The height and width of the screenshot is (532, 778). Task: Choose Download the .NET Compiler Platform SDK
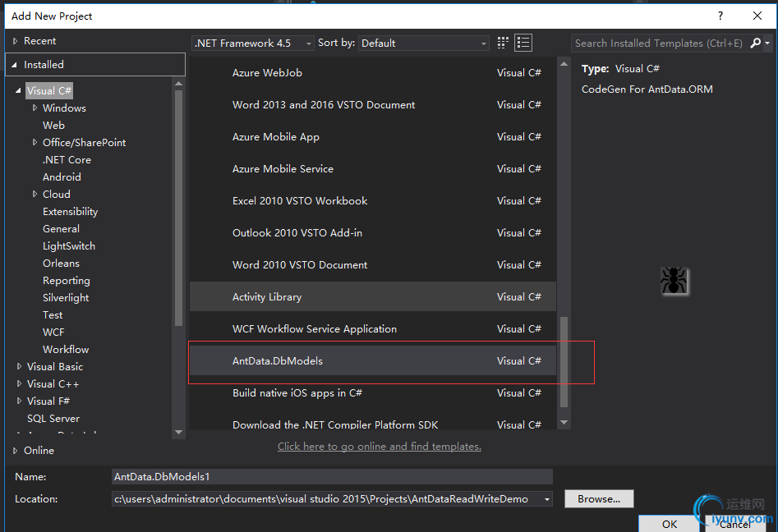[373, 420]
